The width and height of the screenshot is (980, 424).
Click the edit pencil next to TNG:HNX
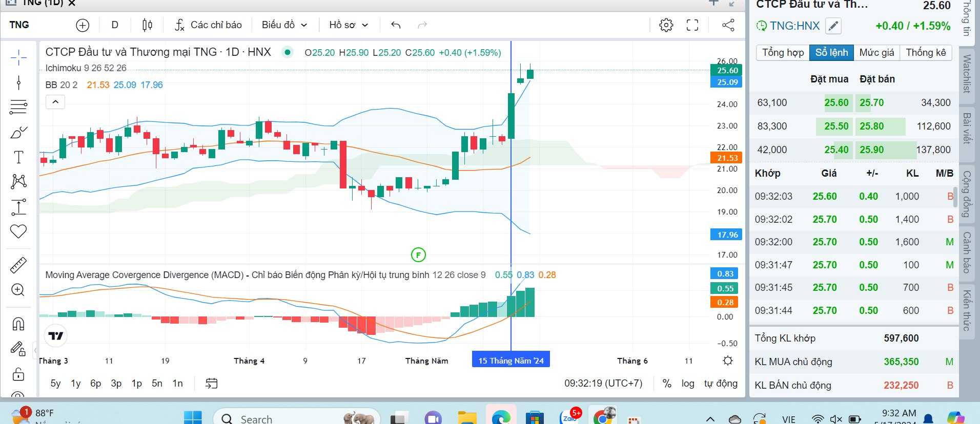pos(834,26)
